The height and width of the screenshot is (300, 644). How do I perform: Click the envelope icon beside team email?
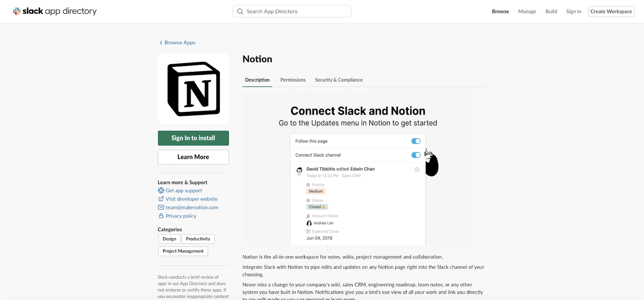tap(161, 208)
